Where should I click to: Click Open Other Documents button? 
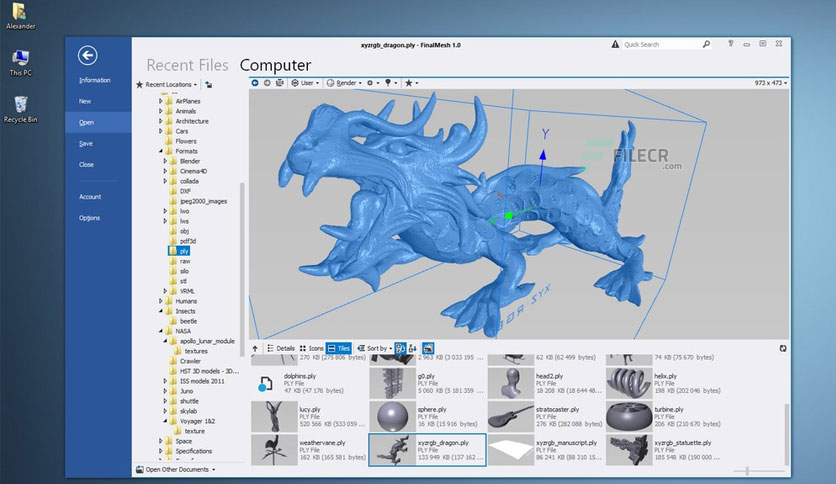click(x=175, y=470)
